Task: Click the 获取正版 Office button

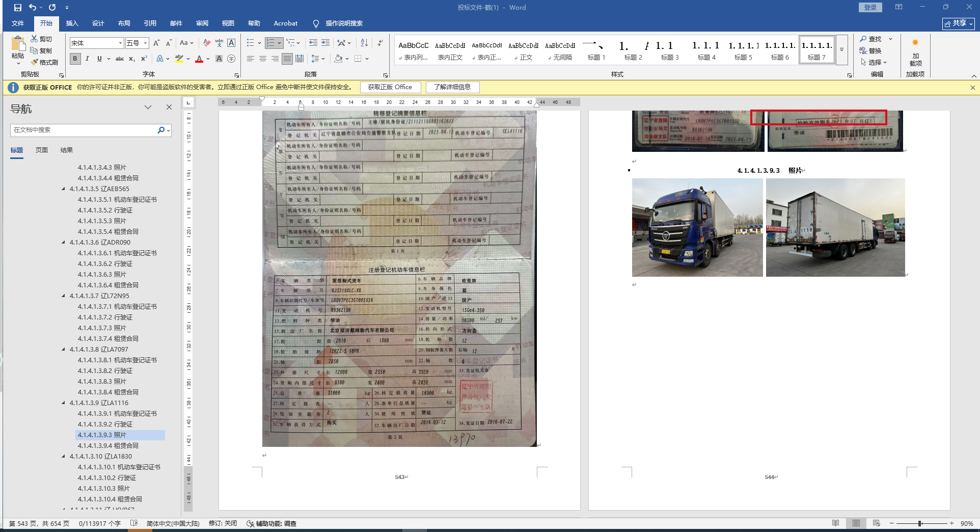Action: click(x=390, y=87)
